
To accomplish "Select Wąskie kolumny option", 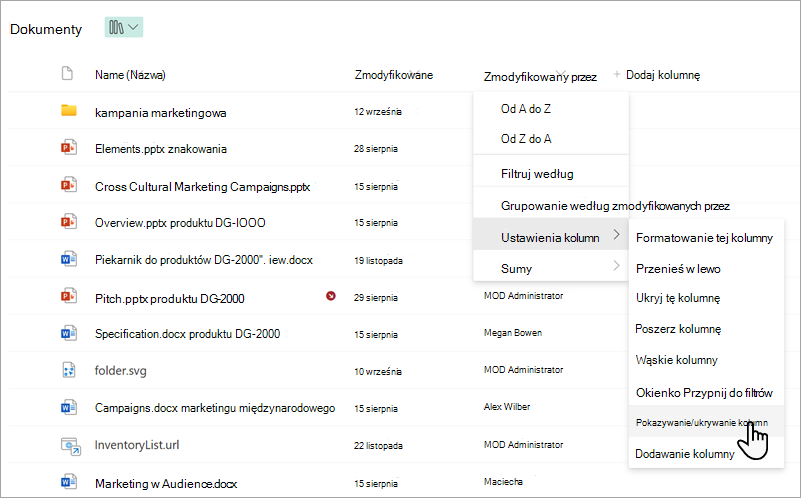I will coord(706,360).
